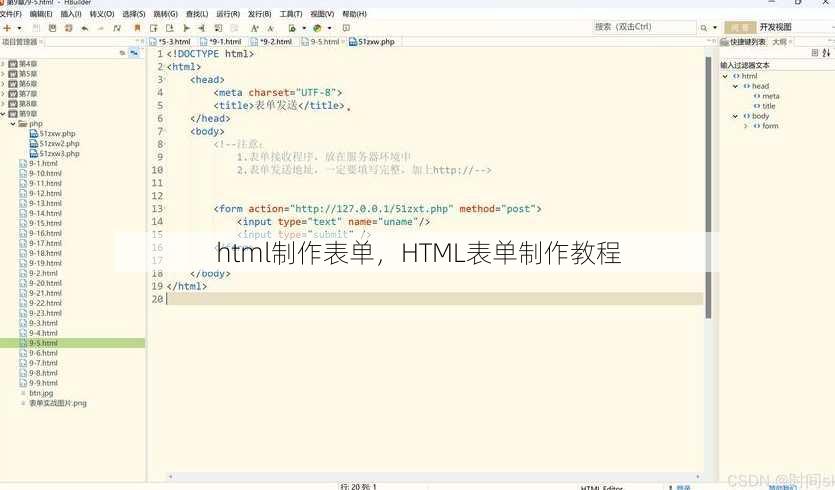Click the collapse icon left of the outline sort icon
Image resolution: width=835 pixels, height=490 pixels.
point(814,53)
